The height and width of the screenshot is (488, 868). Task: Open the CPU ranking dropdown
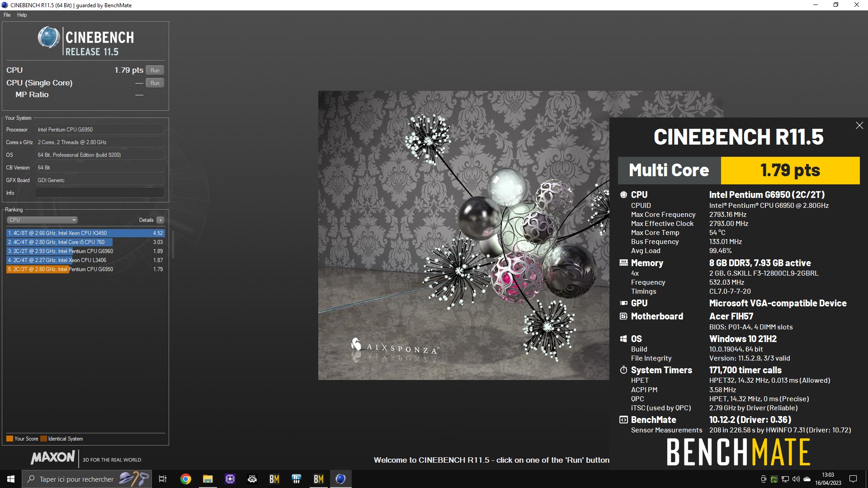point(42,220)
